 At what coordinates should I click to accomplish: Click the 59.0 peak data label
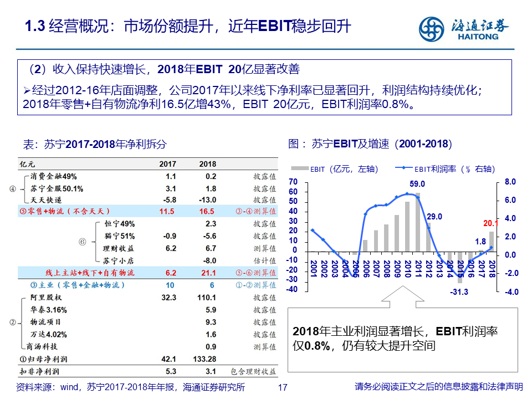(417, 184)
